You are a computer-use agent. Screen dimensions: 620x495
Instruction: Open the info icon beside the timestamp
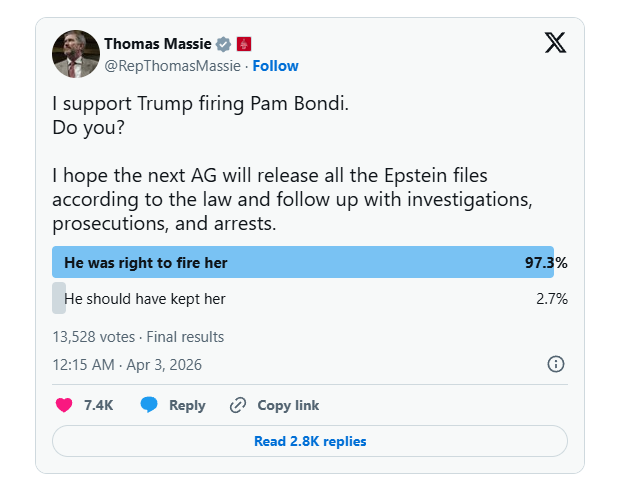556,364
